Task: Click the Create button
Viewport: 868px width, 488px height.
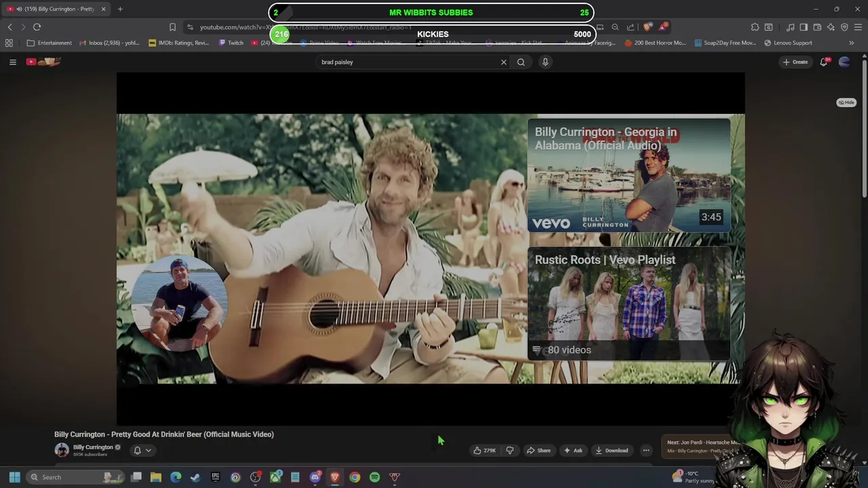Action: pos(795,62)
